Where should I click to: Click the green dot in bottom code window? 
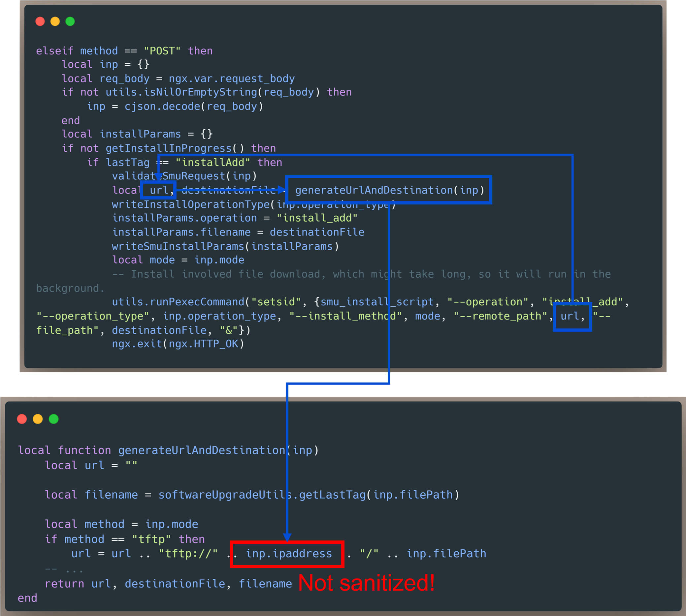coord(53,419)
